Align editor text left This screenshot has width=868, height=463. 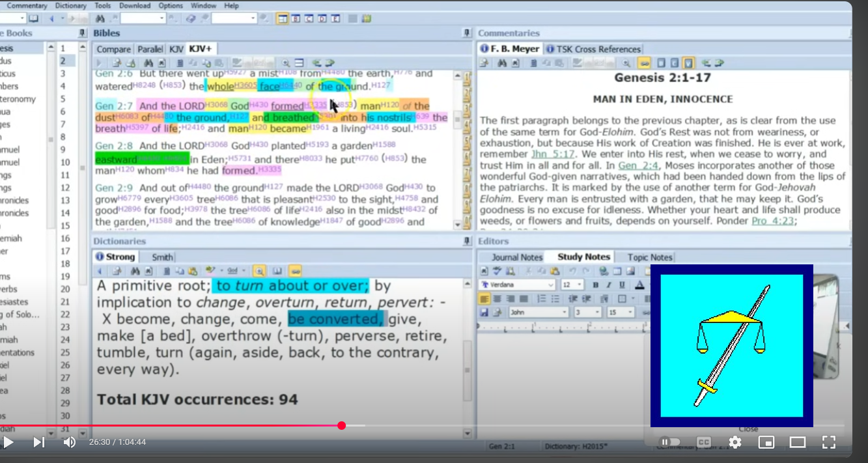click(484, 299)
